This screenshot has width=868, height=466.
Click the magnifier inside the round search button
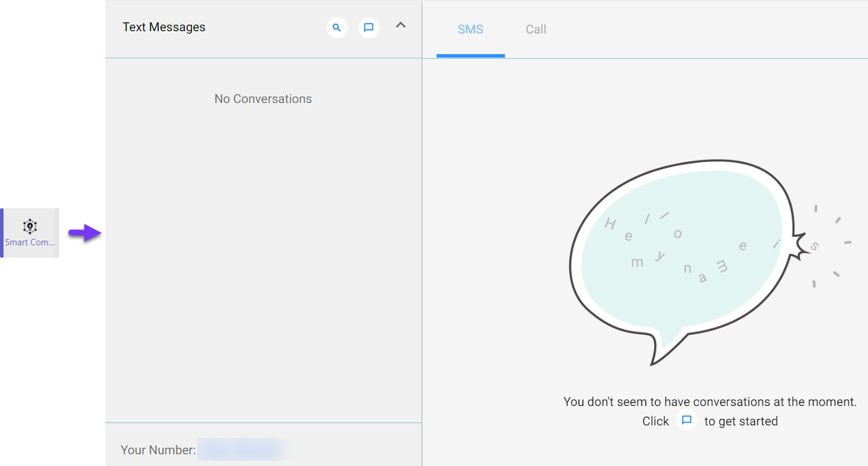click(337, 27)
